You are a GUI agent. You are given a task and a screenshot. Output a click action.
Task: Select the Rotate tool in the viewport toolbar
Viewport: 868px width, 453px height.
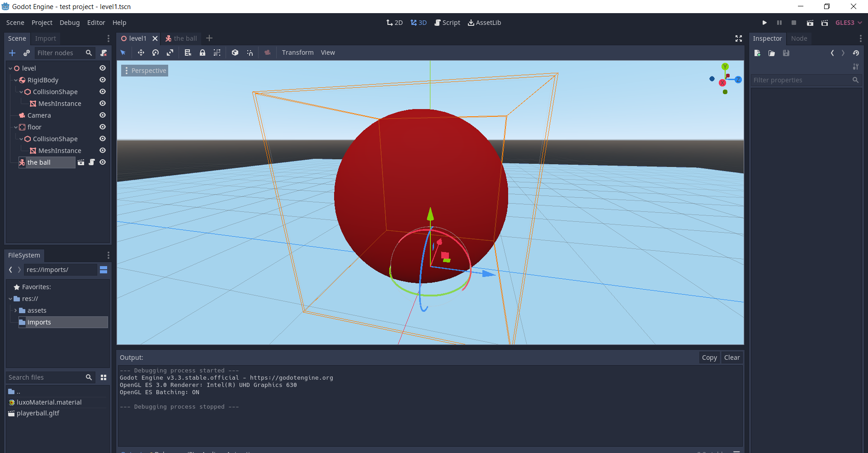coord(156,52)
